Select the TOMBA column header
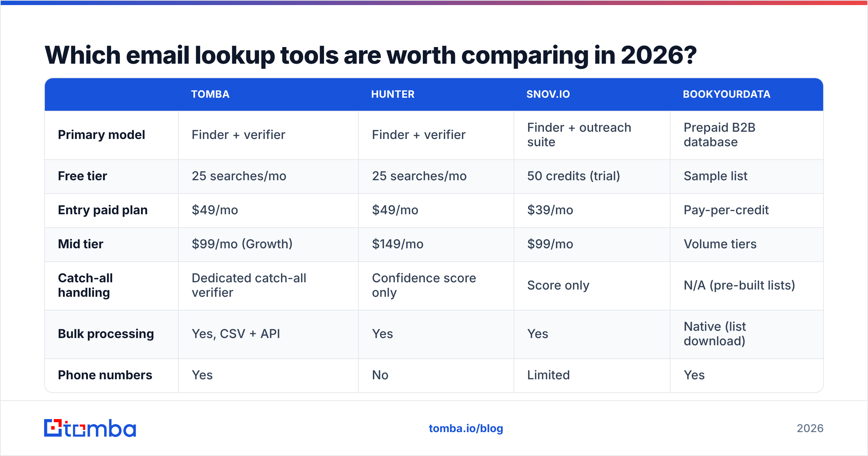The width and height of the screenshot is (868, 456). click(210, 94)
